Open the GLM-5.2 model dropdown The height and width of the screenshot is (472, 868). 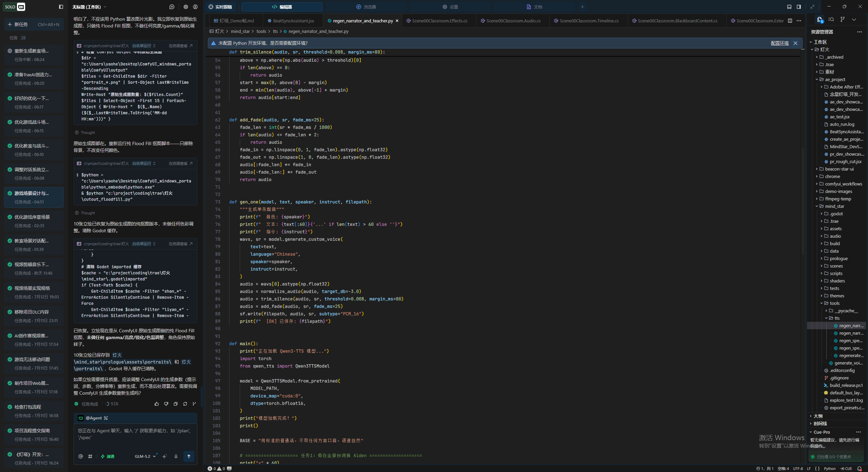coord(145,456)
